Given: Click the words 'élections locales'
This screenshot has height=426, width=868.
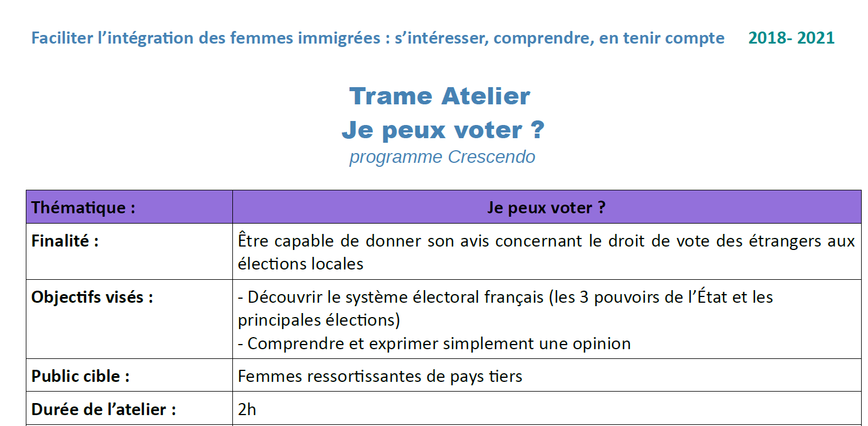Looking at the screenshot, I should (301, 264).
